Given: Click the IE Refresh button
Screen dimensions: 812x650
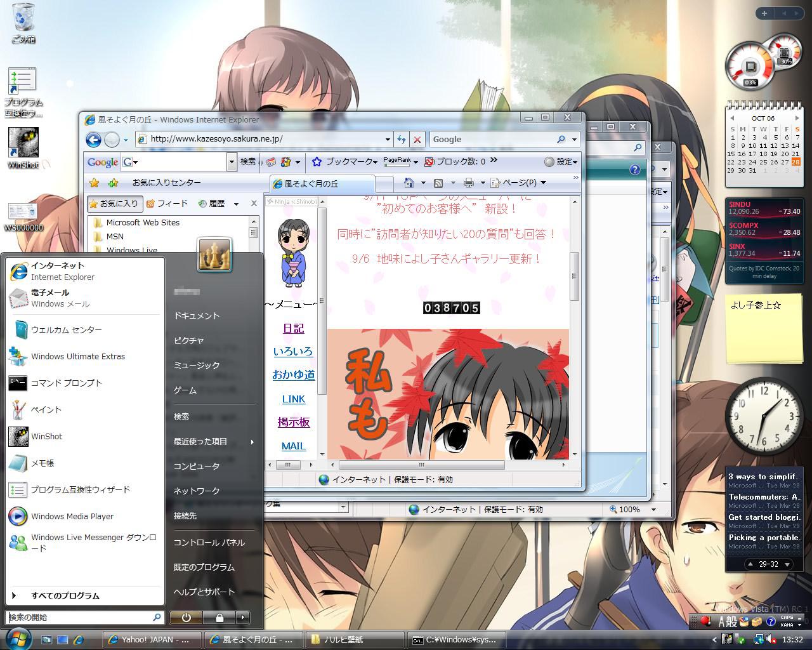Looking at the screenshot, I should (x=402, y=140).
